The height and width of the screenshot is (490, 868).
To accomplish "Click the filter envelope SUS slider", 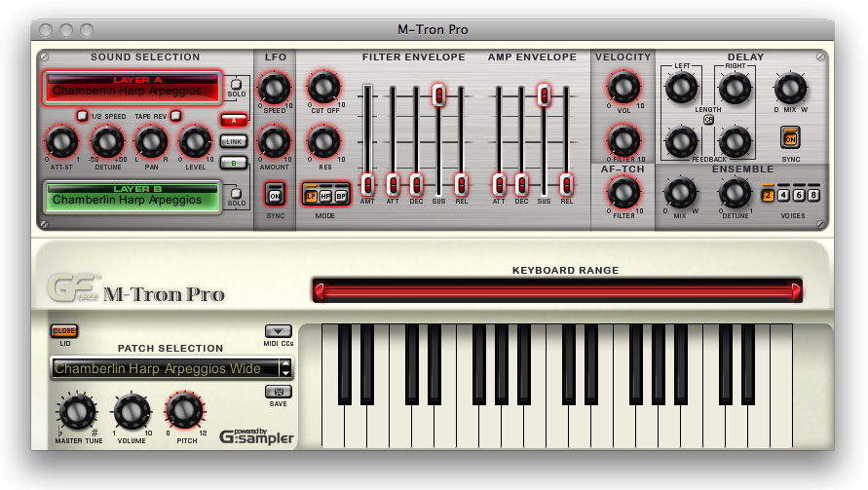I will pyautogui.click(x=438, y=95).
